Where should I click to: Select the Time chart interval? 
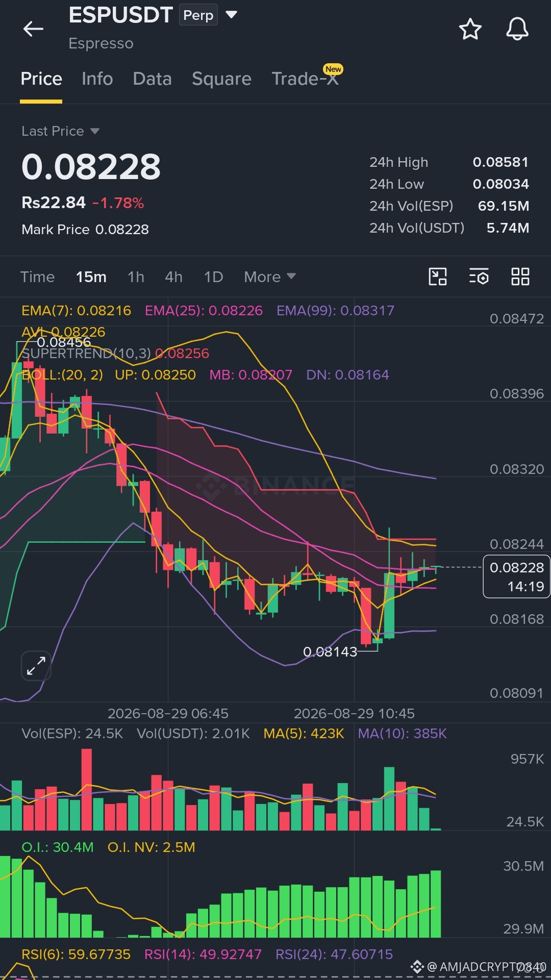click(37, 277)
